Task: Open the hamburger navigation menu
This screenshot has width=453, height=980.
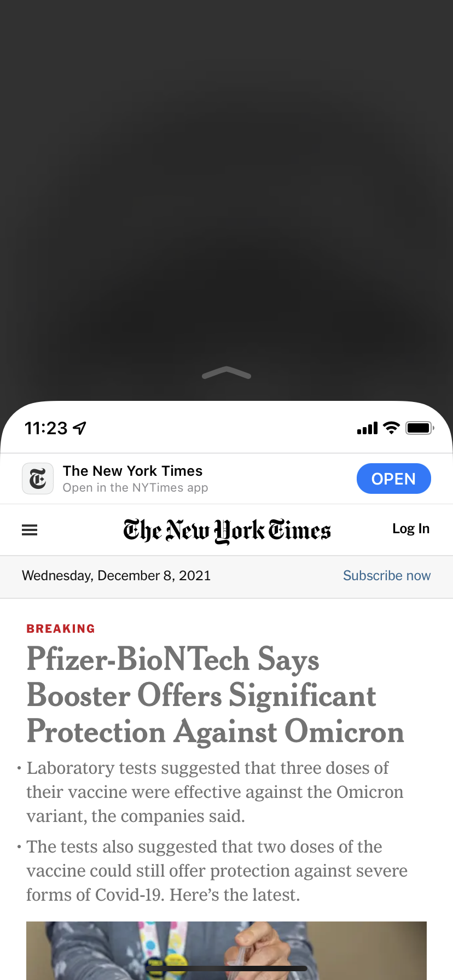Action: point(30,530)
